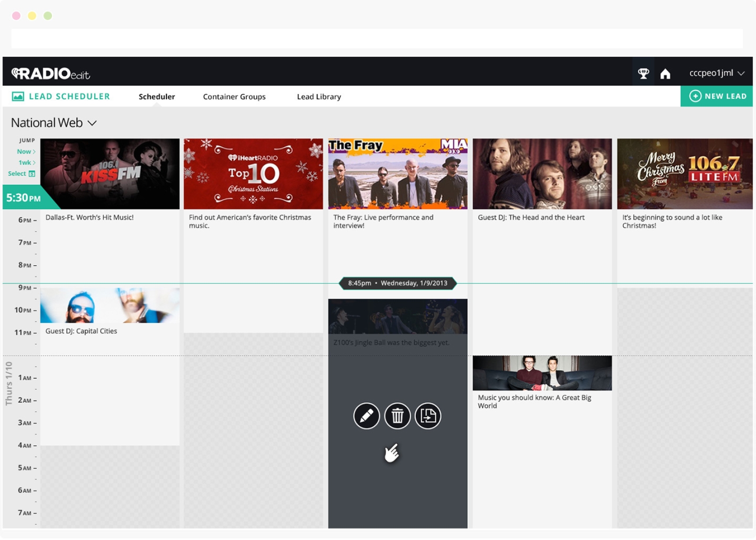756x540 pixels.
Task: Jump to Now link
Action: point(26,151)
